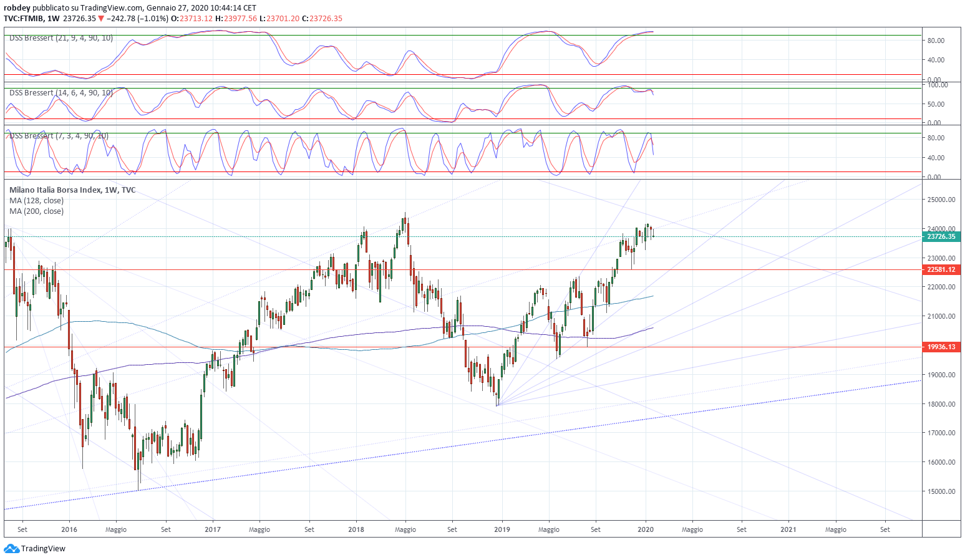Click the 17000.00 price axis label
This screenshot has width=965, height=560.
[x=941, y=433]
